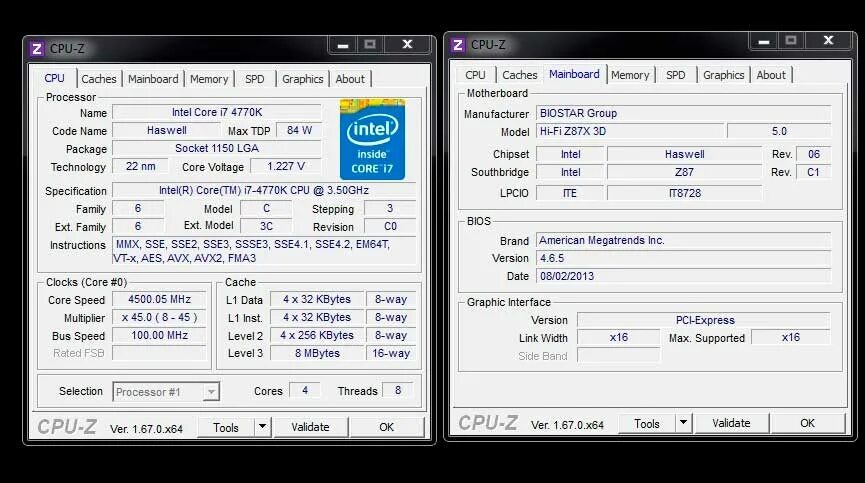Close the right CPU-Z window

pos(828,41)
